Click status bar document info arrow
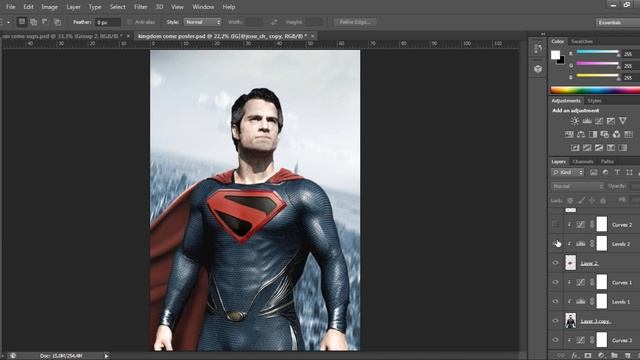 point(106,356)
